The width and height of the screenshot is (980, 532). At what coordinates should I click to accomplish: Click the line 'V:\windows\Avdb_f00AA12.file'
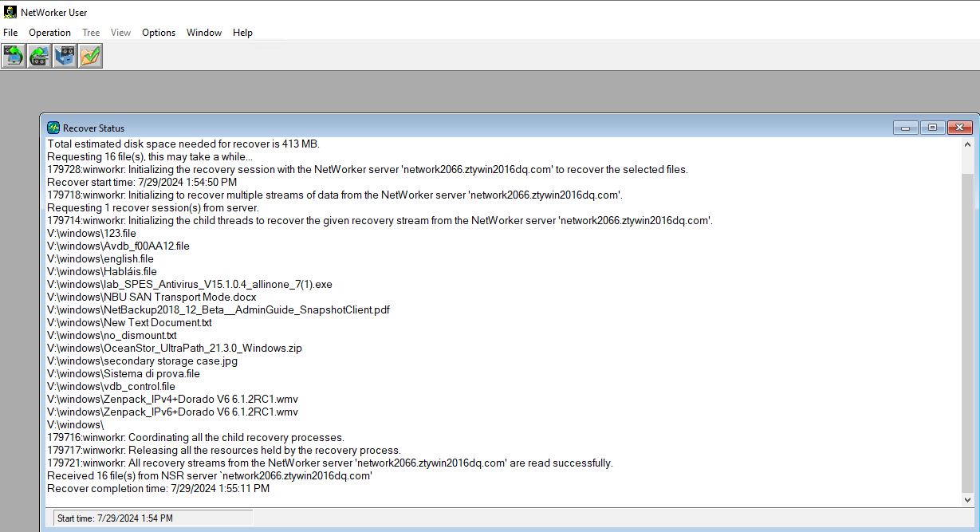pyautogui.click(x=118, y=246)
